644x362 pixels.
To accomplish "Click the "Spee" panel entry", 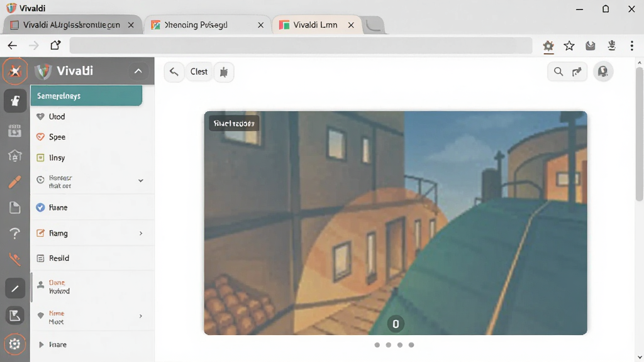I will point(92,137).
